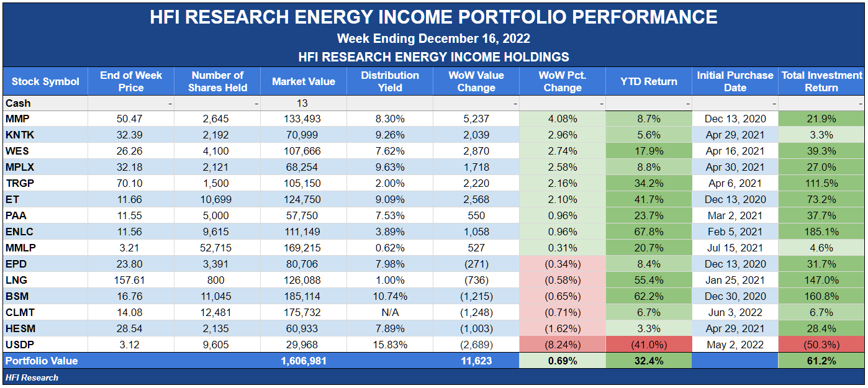Click the Number of Shares Held header
The width and height of the screenshot is (868, 388).
click(217, 81)
